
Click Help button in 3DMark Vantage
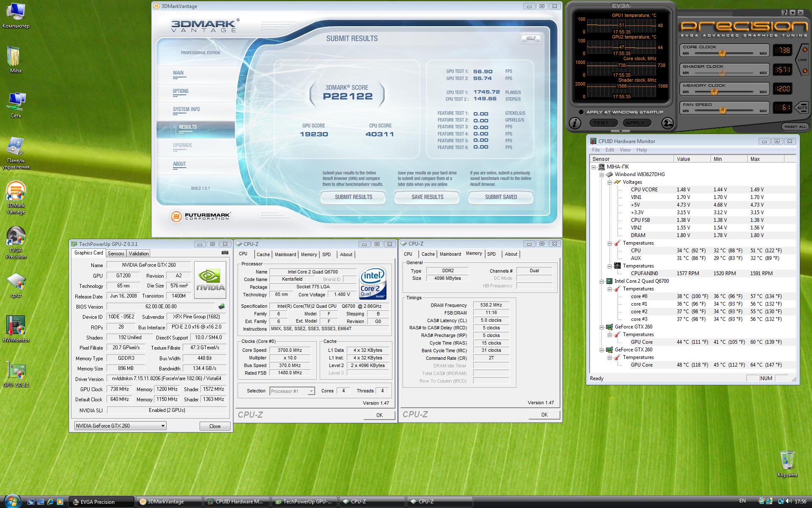pyautogui.click(x=531, y=38)
